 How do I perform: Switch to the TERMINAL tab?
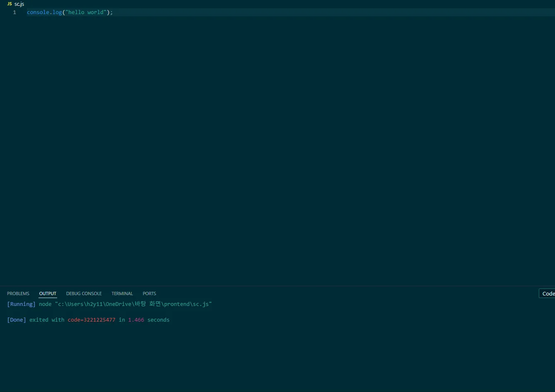[x=122, y=293]
